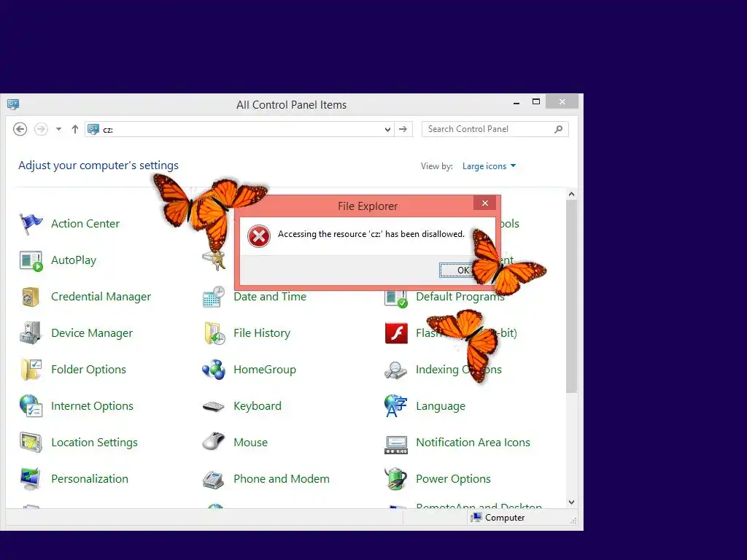Screen dimensions: 747x560
Task: Click the search magnifier icon
Action: point(558,129)
